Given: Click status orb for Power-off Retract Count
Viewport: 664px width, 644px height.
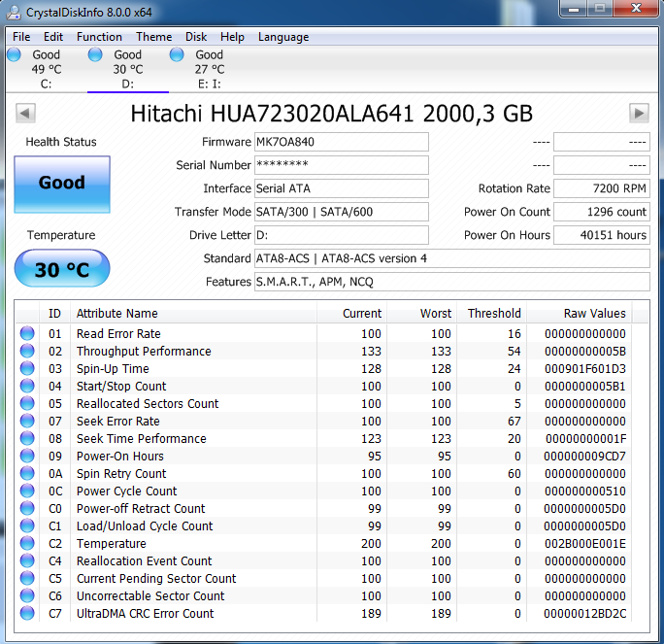Looking at the screenshot, I should [27, 508].
